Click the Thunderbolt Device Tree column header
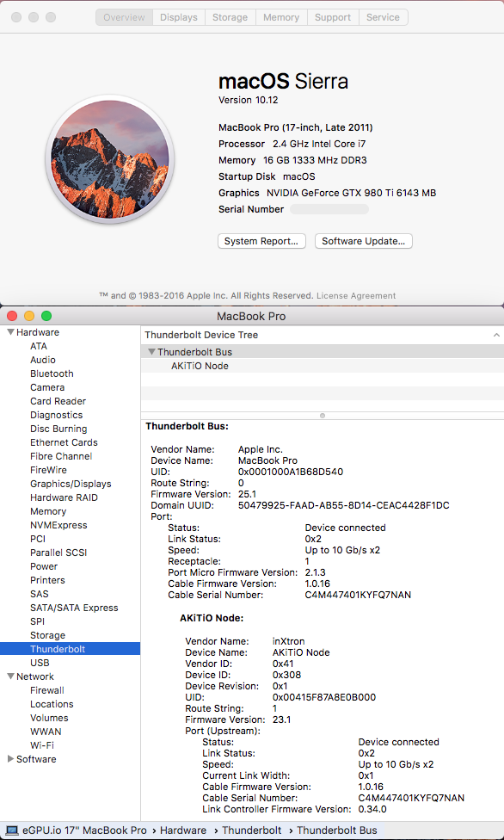The height and width of the screenshot is (840, 504). [323, 335]
